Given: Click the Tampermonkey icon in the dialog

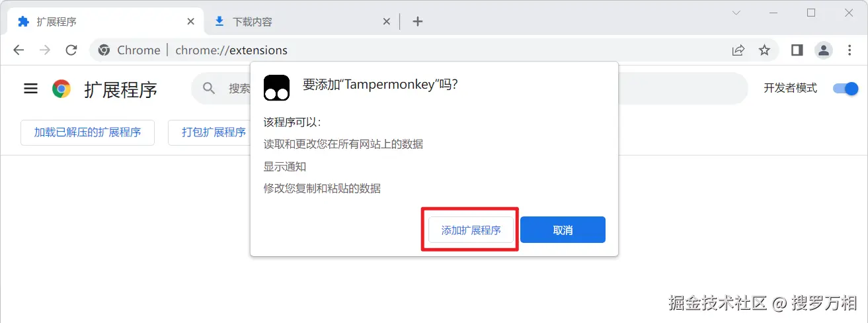Looking at the screenshot, I should 276,87.
